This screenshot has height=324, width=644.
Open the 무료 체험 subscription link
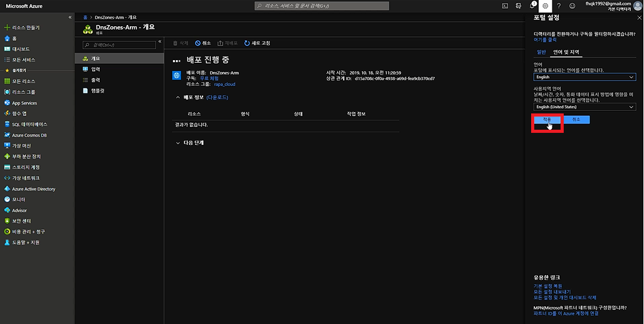(209, 78)
